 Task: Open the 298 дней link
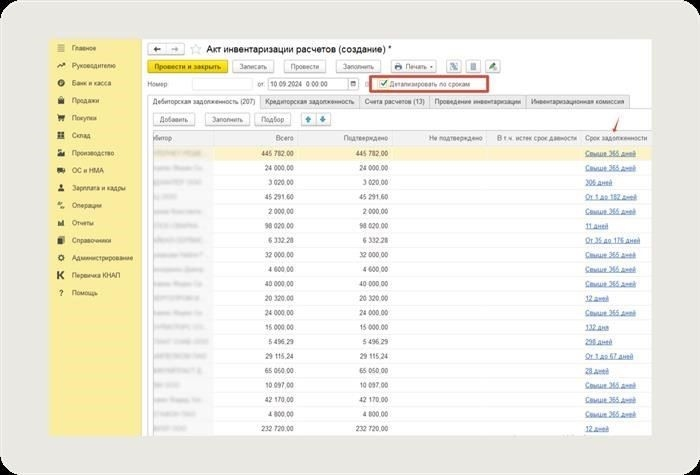(598, 342)
